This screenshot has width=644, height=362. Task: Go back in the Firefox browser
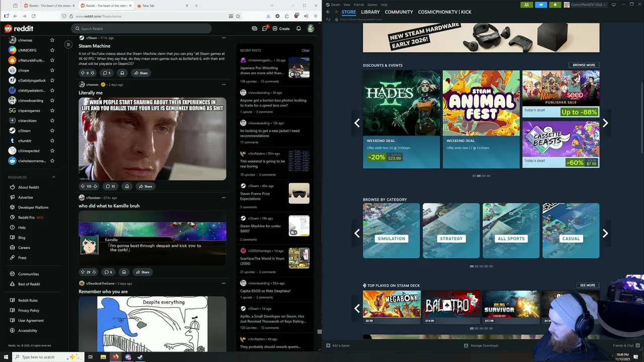click(15, 16)
